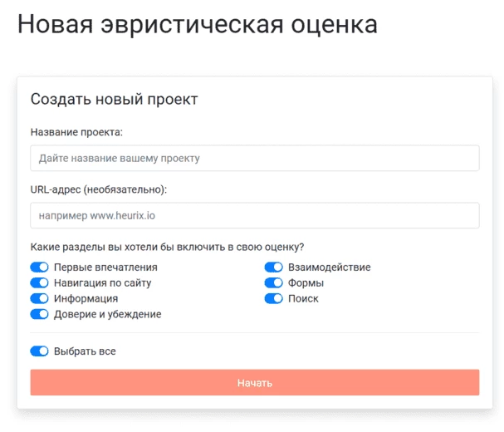
Task: Toggle the Доверие и убеждение switch
Action: [x=39, y=314]
